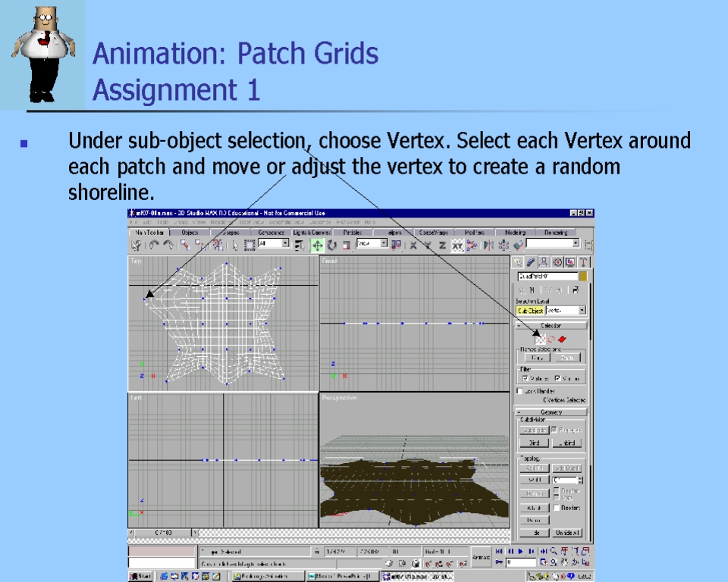Switch to the Modifiers toolbar tab
The height and width of the screenshot is (582, 728).
[474, 233]
